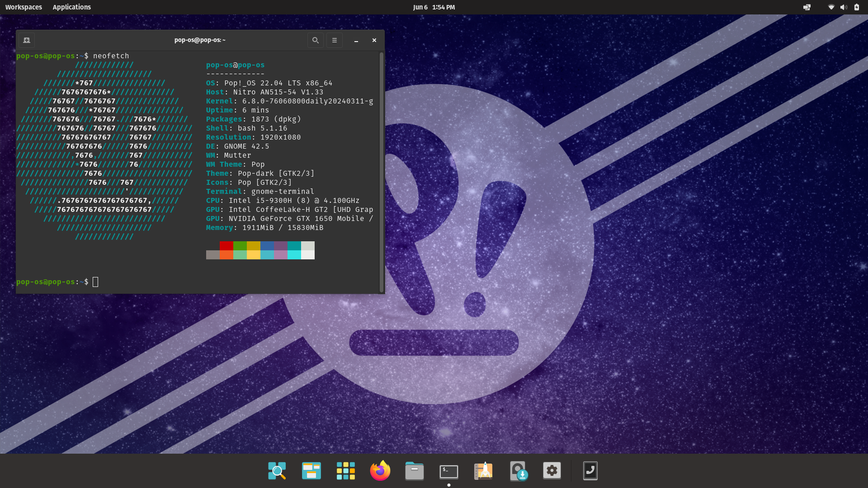Click the 'DE: GNOME 42.5' line
868x488 pixels.
[237, 146]
